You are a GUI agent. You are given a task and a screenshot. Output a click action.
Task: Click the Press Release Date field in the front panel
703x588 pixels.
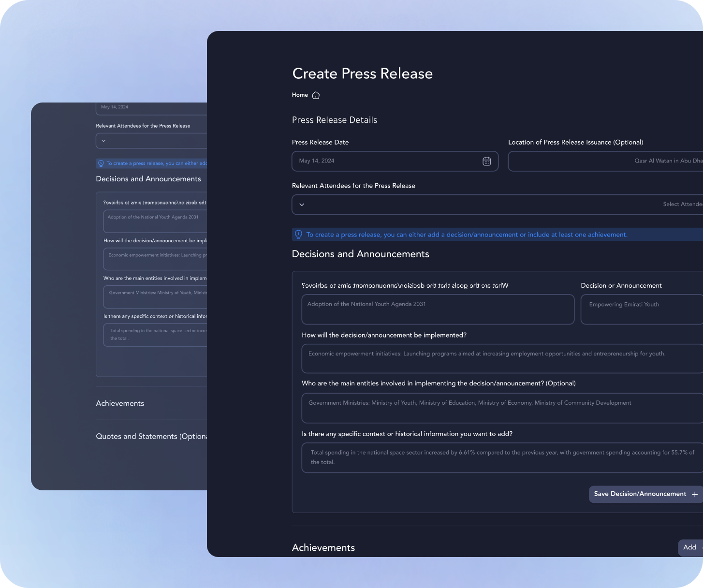(x=387, y=161)
